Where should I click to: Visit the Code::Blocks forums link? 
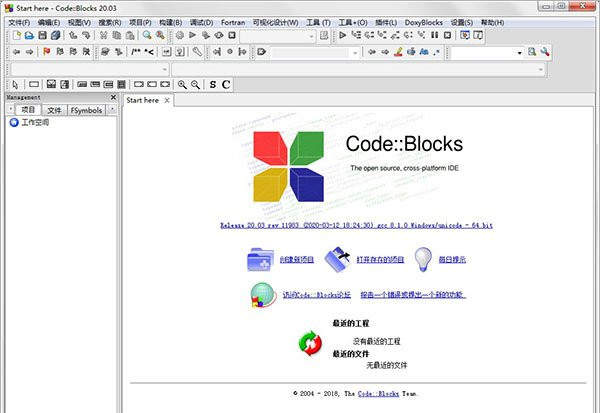click(316, 295)
